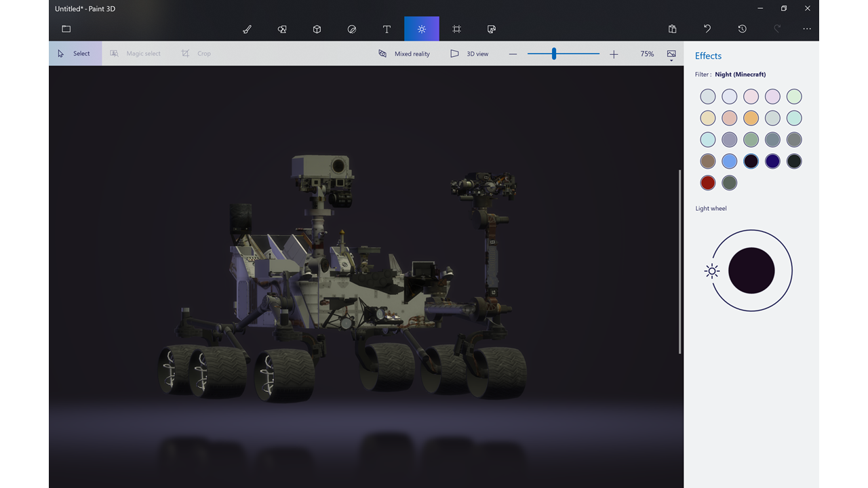This screenshot has width=868, height=488.
Task: Choose the Select tool
Action: click(75, 54)
